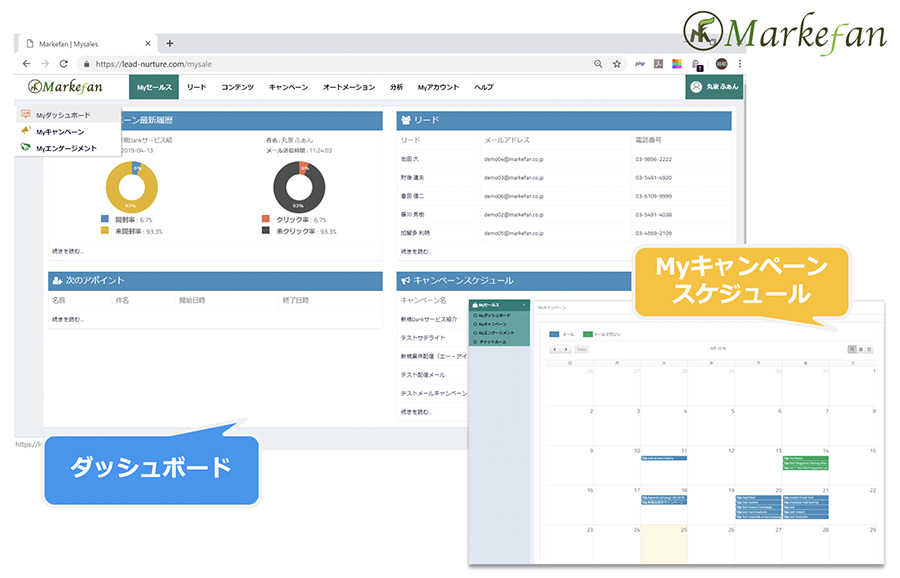Open a new browser tab with plus
Viewport: 900px width, 578px height.
coord(169,43)
